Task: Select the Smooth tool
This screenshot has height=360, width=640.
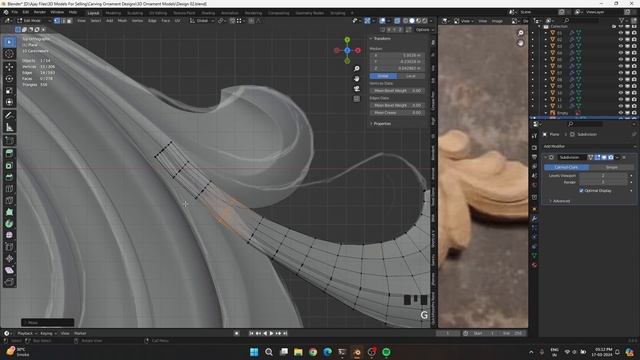Action: (x=9, y=236)
